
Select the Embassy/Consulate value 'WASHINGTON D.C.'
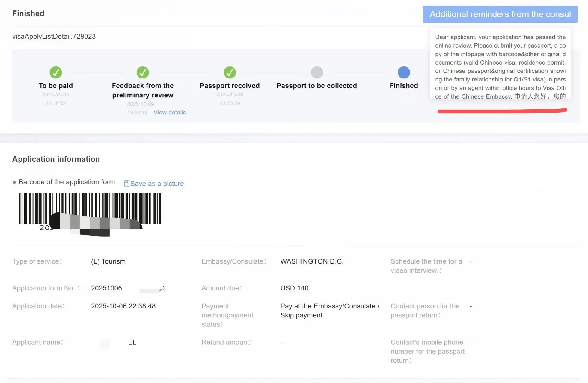tap(312, 261)
